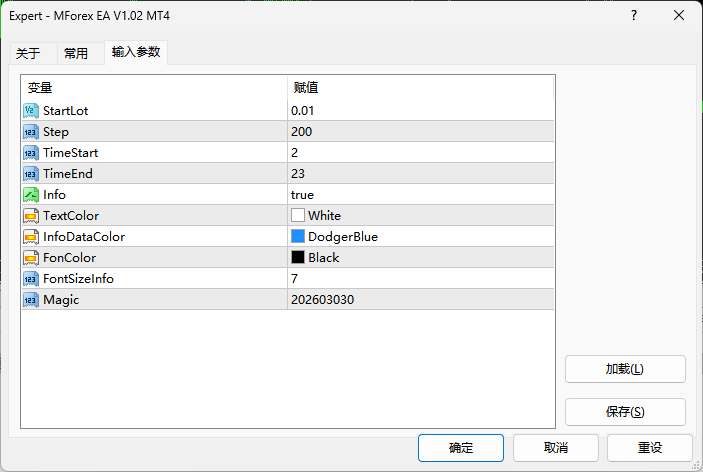Click the Black color name text
The height and width of the screenshot is (472, 703).
click(324, 258)
